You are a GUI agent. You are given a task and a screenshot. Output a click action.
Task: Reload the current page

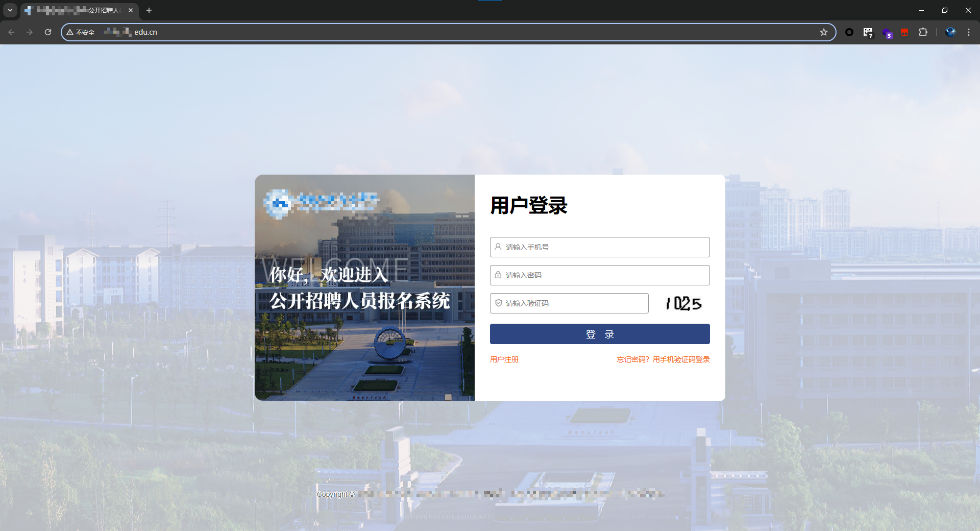pyautogui.click(x=48, y=32)
